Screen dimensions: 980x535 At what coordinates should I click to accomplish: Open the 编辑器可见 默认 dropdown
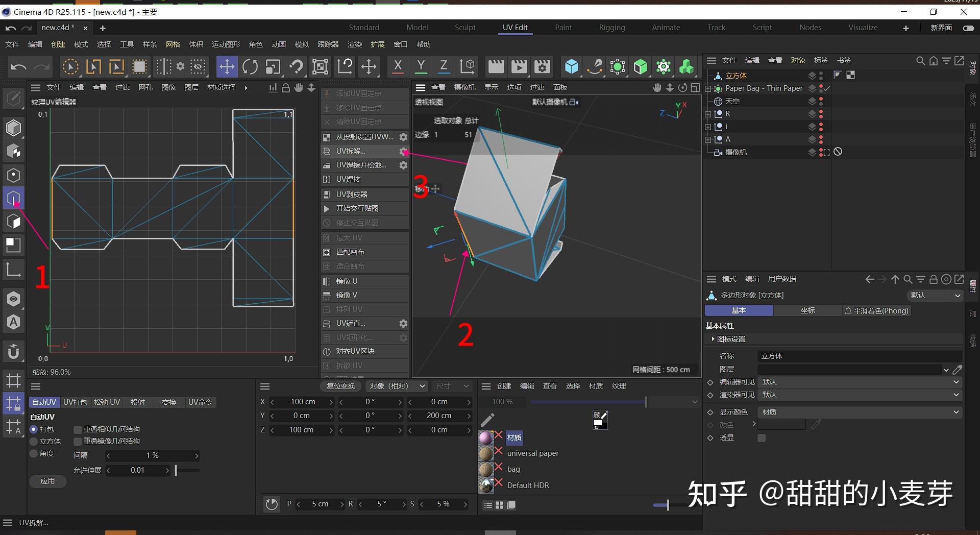tap(859, 381)
